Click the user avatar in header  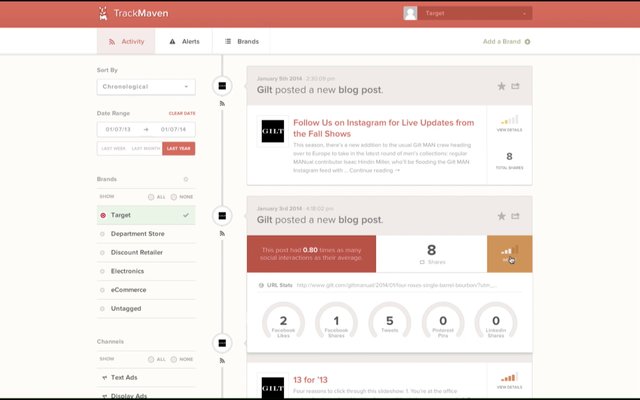410,13
